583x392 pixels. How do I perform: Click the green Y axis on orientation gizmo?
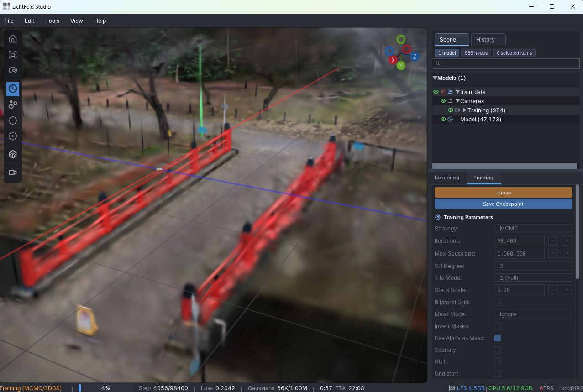tap(401, 66)
